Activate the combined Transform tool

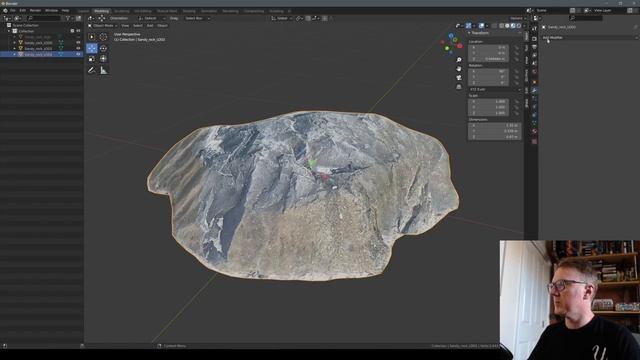pyautogui.click(x=103, y=59)
